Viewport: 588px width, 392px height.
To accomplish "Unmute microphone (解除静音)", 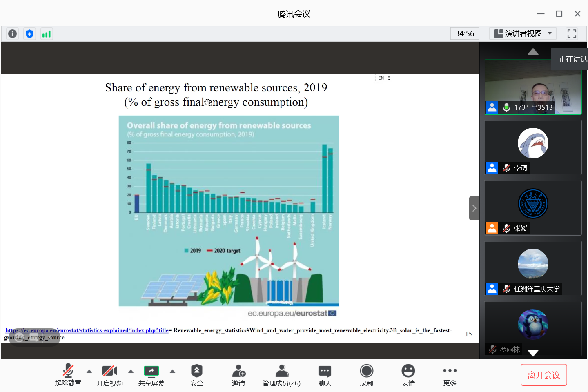I will 68,375.
